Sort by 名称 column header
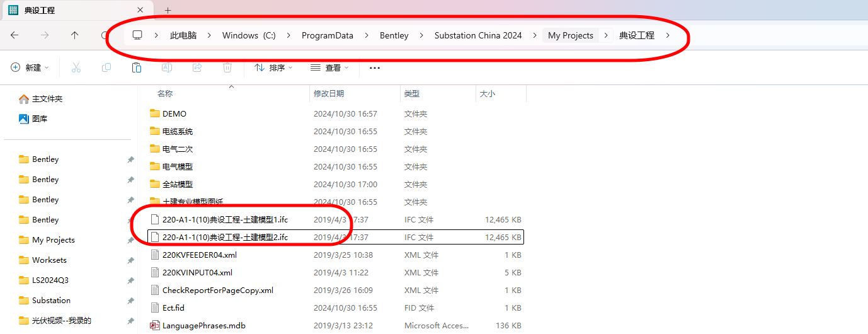Viewport: 868px width, 334px height. point(165,93)
